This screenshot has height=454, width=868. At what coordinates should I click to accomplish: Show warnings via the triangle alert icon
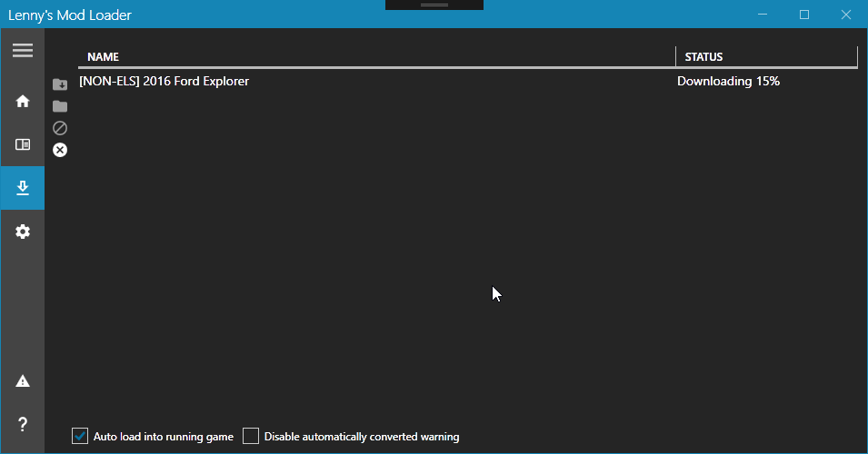coord(23,380)
